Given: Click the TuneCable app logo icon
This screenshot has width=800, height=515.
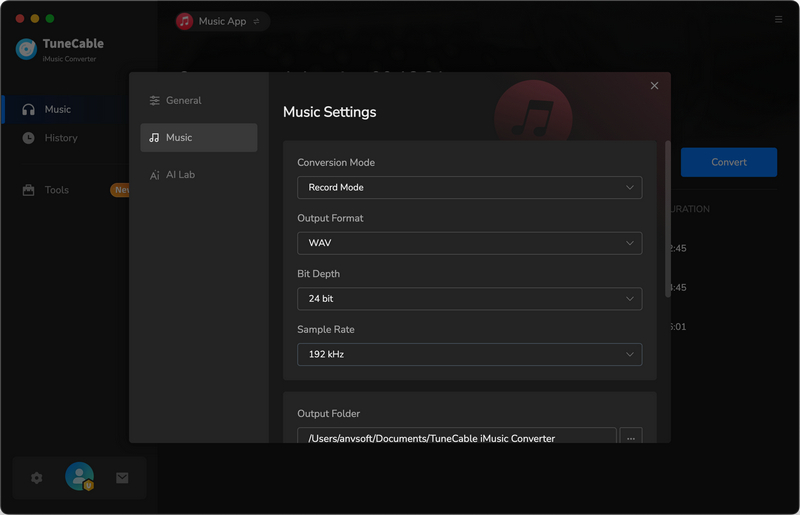Looking at the screenshot, I should pos(27,49).
